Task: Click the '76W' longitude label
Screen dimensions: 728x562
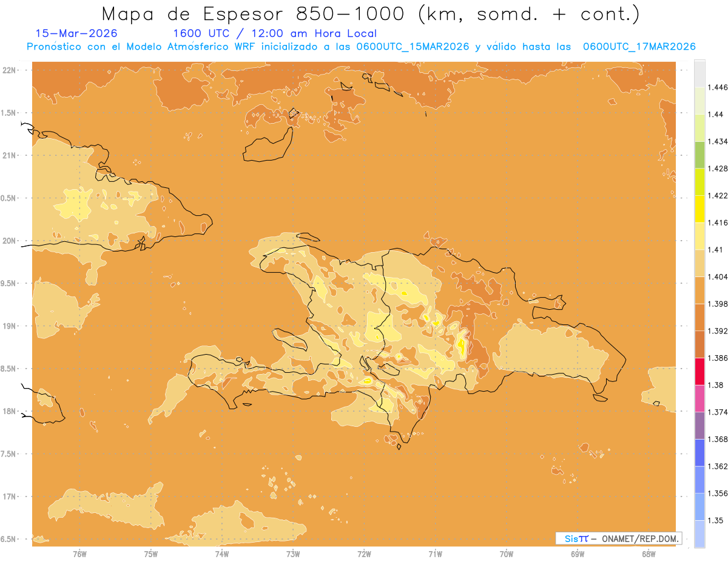Action: click(x=79, y=554)
